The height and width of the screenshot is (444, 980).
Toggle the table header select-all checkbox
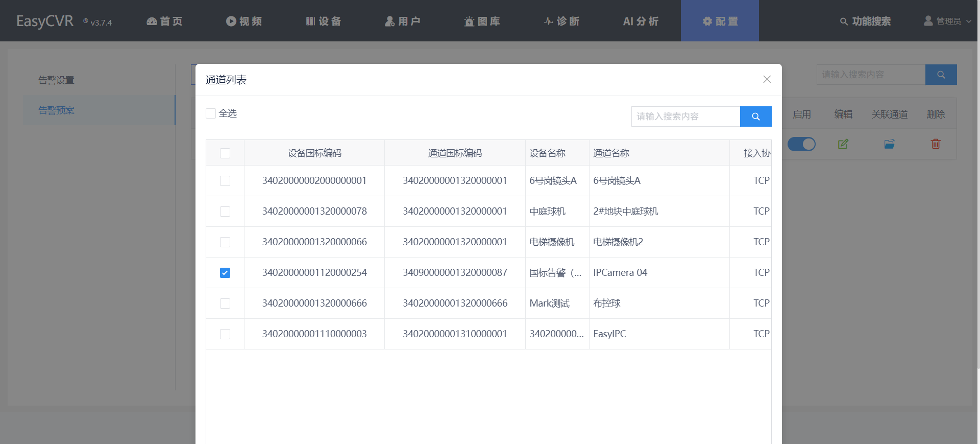click(x=225, y=153)
